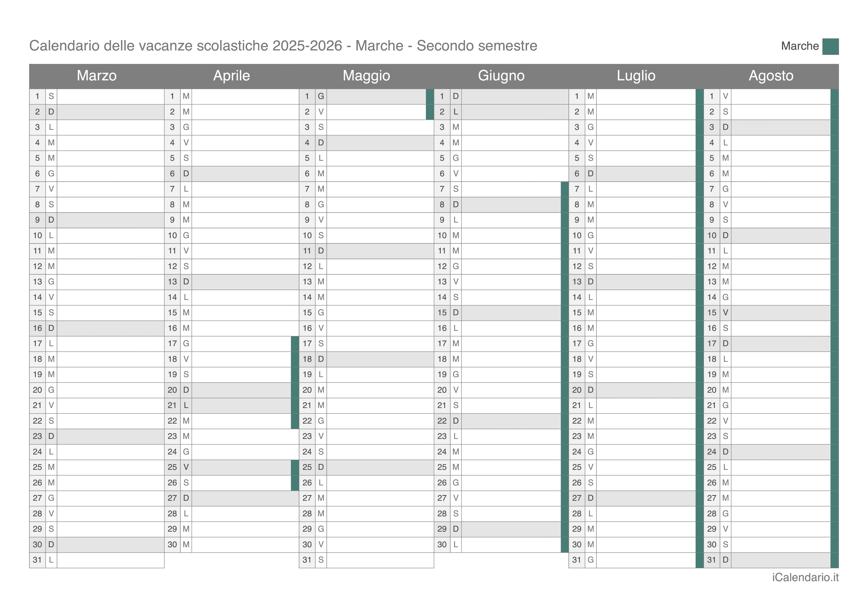Click date number 21 in the Aprile column
This screenshot has height=614, width=868.
[172, 405]
